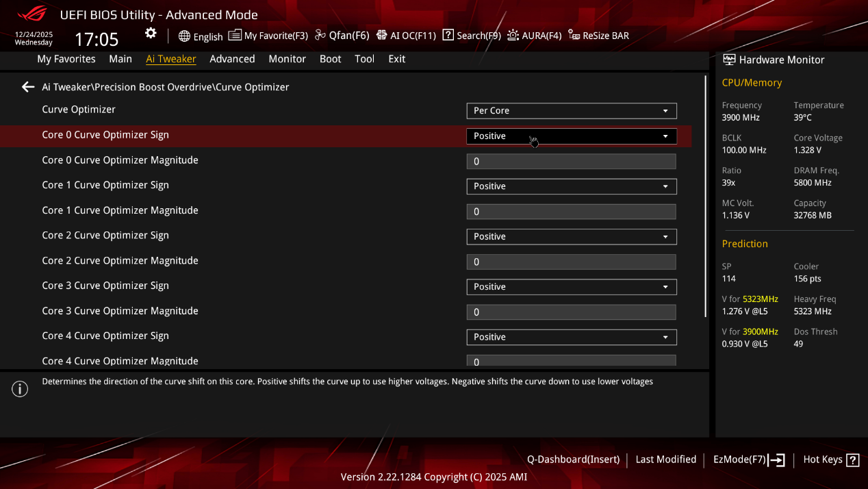Image resolution: width=868 pixels, height=489 pixels.
Task: Click the breadcrumb path text
Action: click(x=166, y=87)
